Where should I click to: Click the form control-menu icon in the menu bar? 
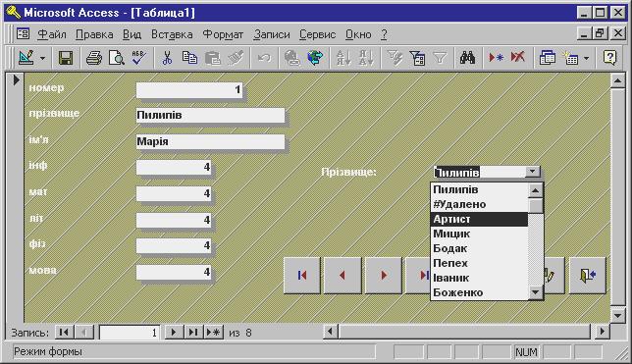(23, 34)
